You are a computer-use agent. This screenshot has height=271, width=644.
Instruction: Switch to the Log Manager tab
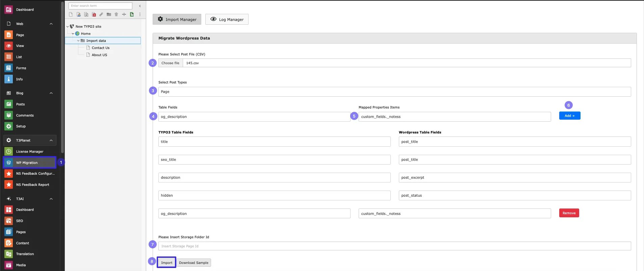(x=227, y=19)
